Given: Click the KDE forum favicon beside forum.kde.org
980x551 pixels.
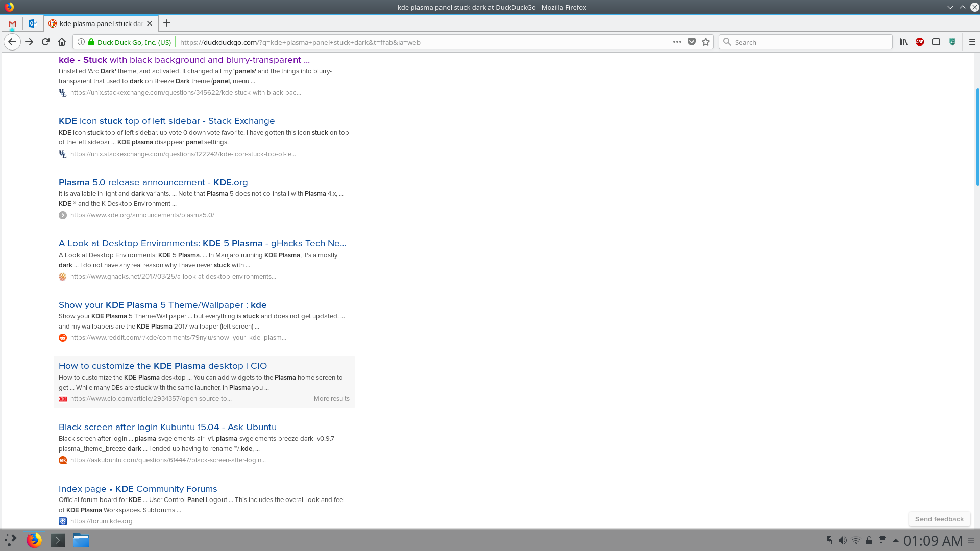Looking at the screenshot, I should (63, 521).
